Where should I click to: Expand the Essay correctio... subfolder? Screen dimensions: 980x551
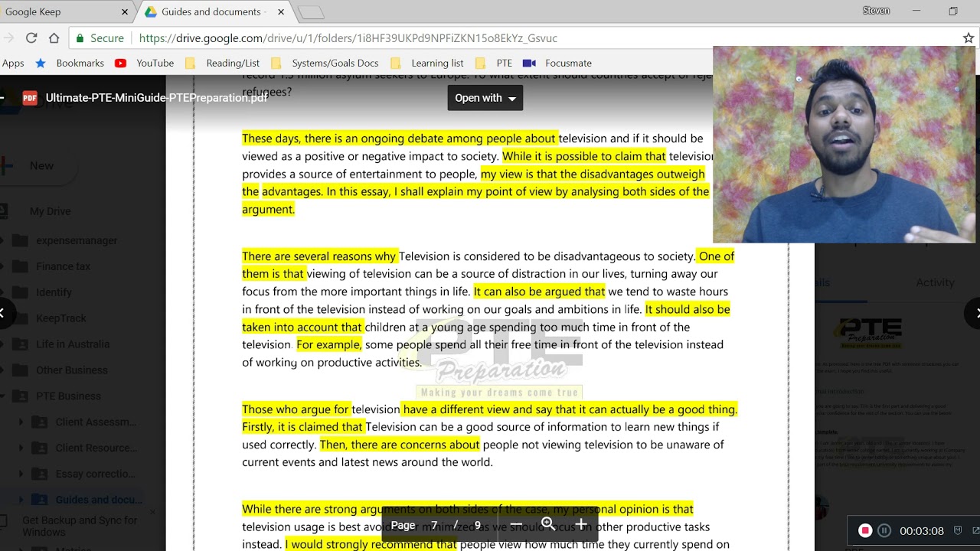[21, 474]
